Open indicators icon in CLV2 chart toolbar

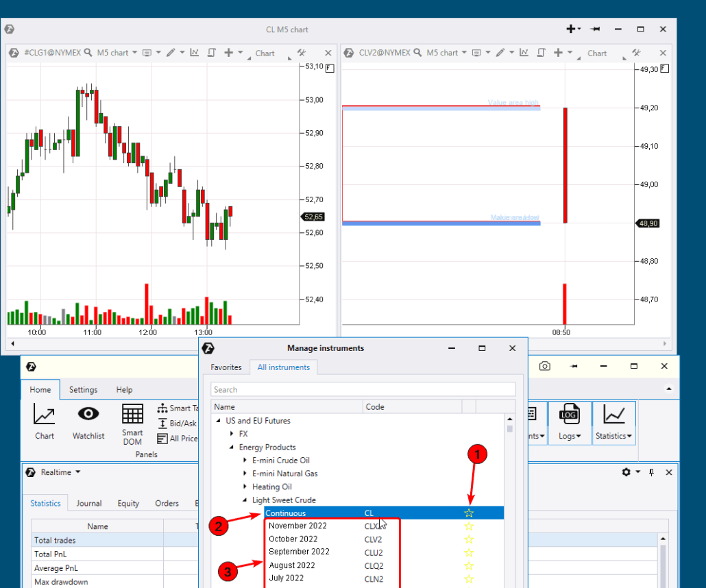[x=524, y=53]
